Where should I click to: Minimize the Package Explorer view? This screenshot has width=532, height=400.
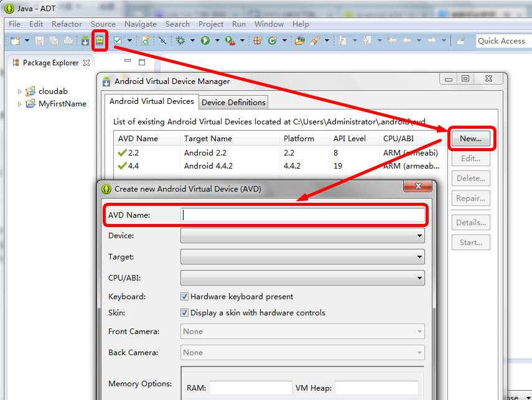pyautogui.click(x=128, y=61)
